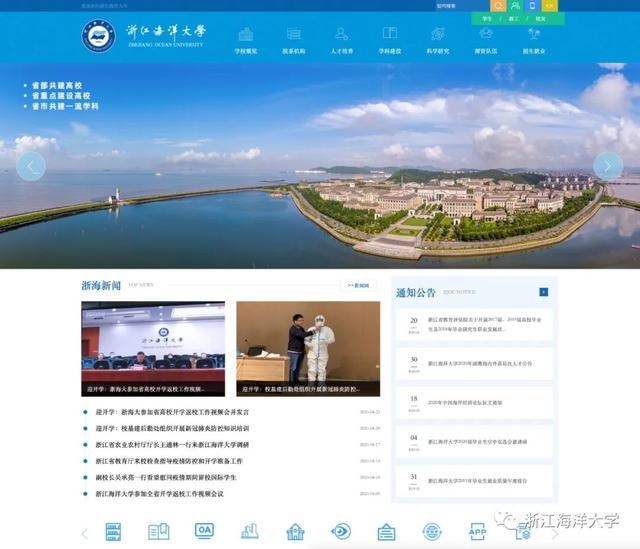Click the Zhejiang Ocean University round logo
640x549 pixels.
98,36
